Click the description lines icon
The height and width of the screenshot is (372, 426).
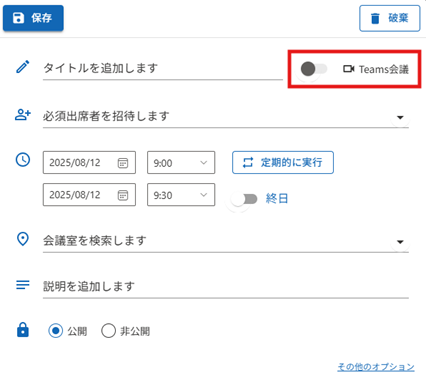pos(23,285)
